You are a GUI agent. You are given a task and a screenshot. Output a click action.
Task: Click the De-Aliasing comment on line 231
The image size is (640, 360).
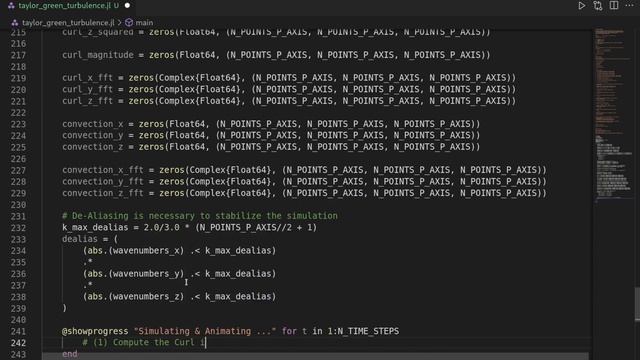[x=200, y=216]
